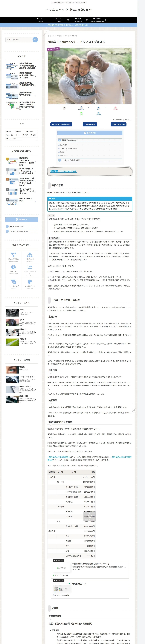Open the リベラルアーツ palette category icon
The width and height of the screenshot is (145, 644).
(x=30, y=284)
